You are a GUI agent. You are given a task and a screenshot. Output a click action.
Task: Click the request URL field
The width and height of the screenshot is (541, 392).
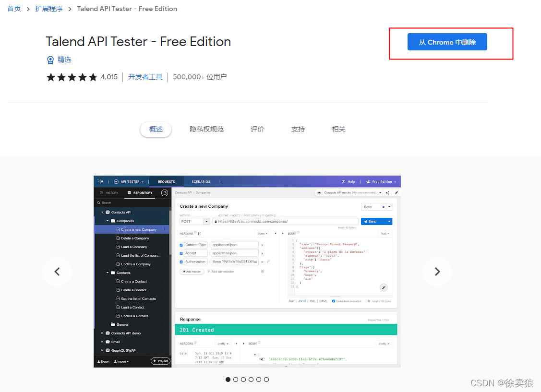tap(285, 221)
